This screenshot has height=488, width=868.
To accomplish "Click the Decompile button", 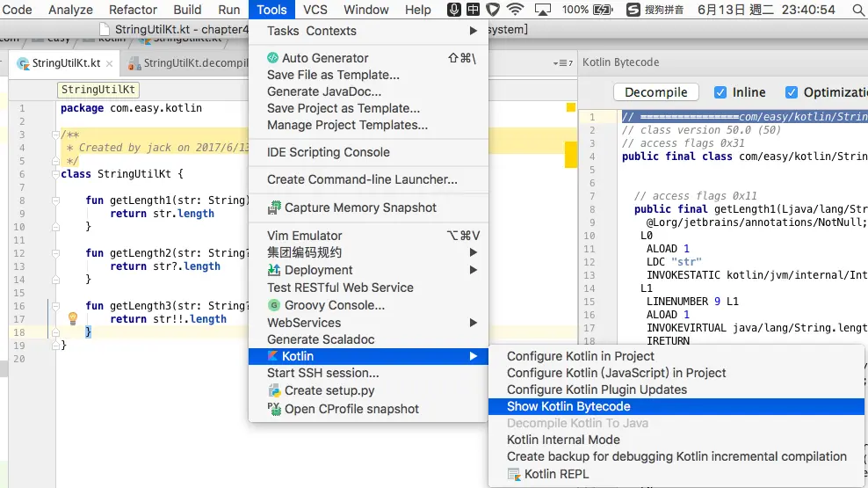I will point(656,92).
